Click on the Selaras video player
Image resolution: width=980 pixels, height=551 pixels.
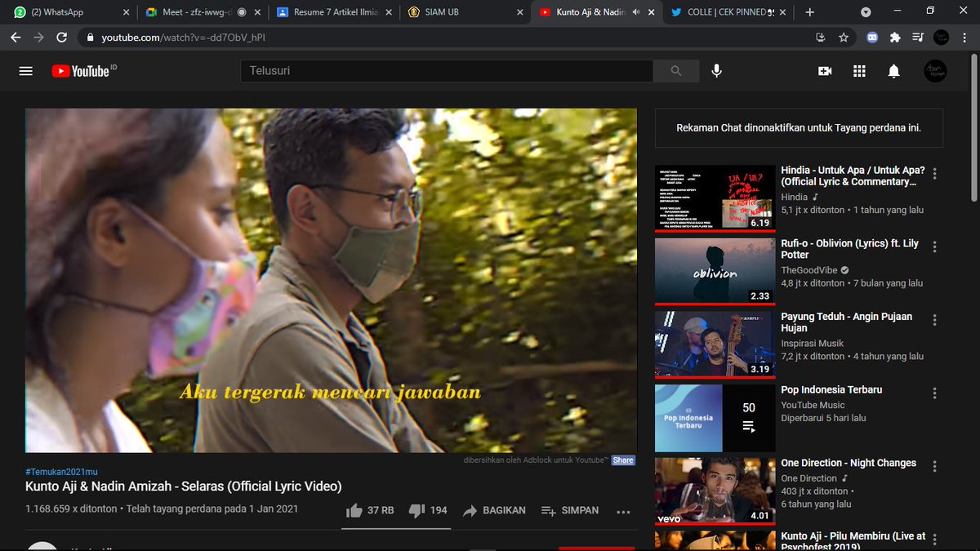point(331,280)
